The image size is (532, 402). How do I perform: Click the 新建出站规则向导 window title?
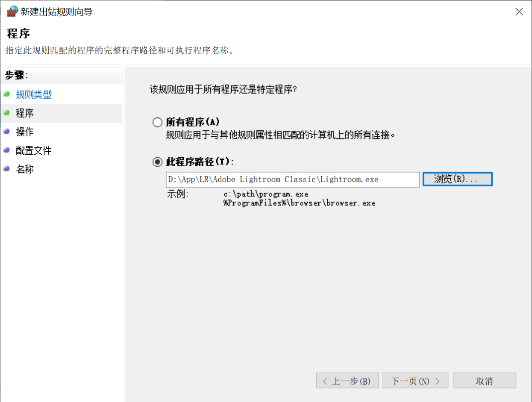57,12
